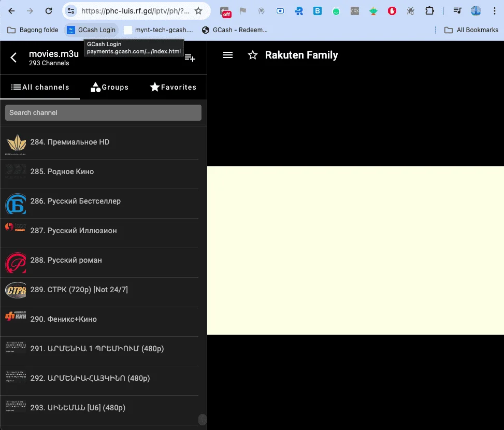Viewport: 504px width, 430px height.
Task: Select channel 286. Русский Бестселлер
Action: [99, 204]
